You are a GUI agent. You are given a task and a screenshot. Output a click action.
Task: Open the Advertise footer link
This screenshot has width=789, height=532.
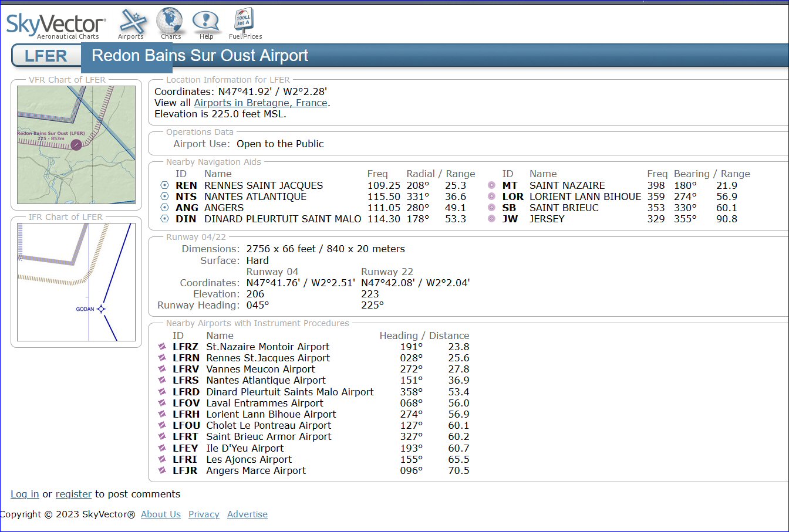(247, 514)
